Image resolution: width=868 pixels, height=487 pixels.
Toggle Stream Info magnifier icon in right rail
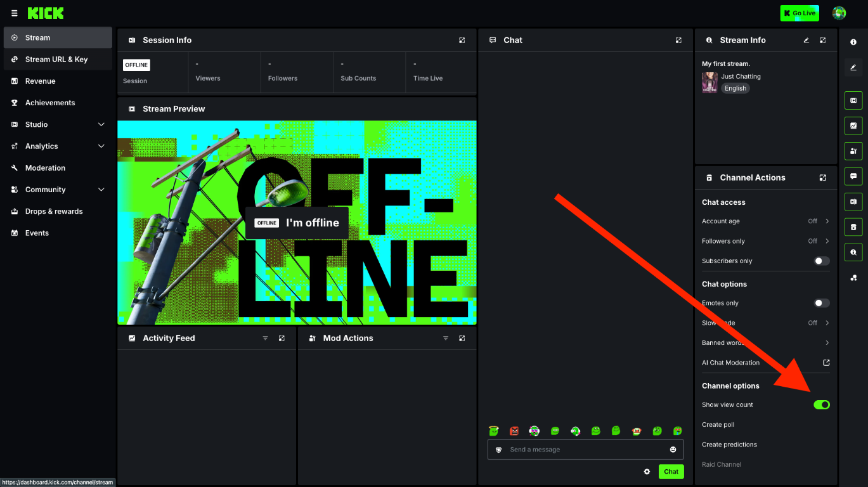tap(853, 252)
